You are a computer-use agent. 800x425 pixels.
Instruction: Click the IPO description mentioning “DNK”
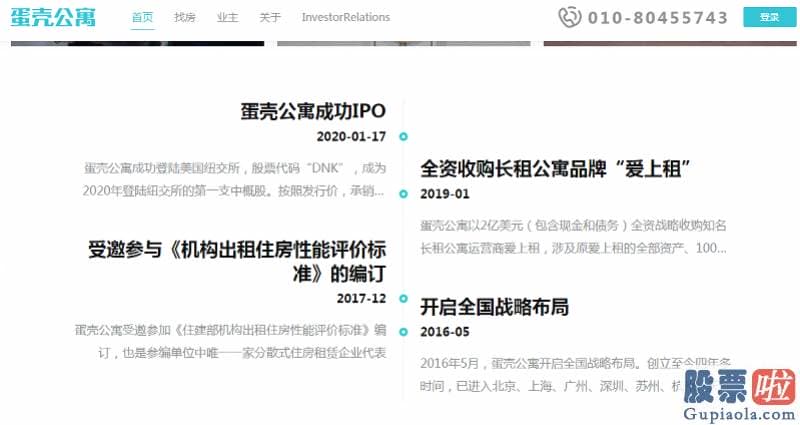[x=234, y=180]
